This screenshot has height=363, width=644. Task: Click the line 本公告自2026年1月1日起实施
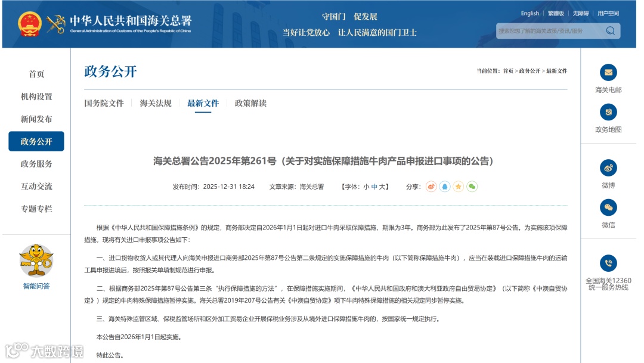(139, 337)
